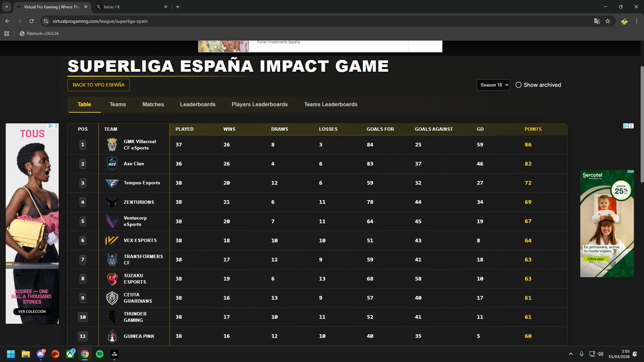Viewport: 644px width, 362px height.
Task: Click the Clica aquí button on Sercotel ad
Action: coord(596,258)
